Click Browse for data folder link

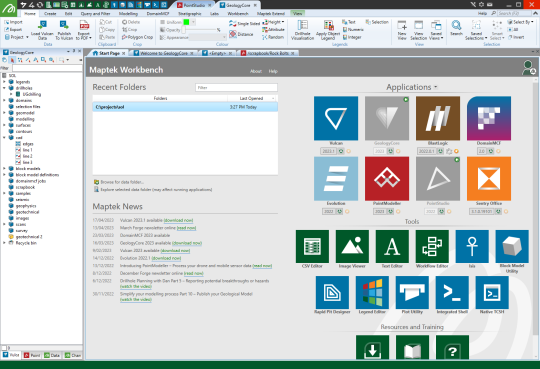(122, 182)
